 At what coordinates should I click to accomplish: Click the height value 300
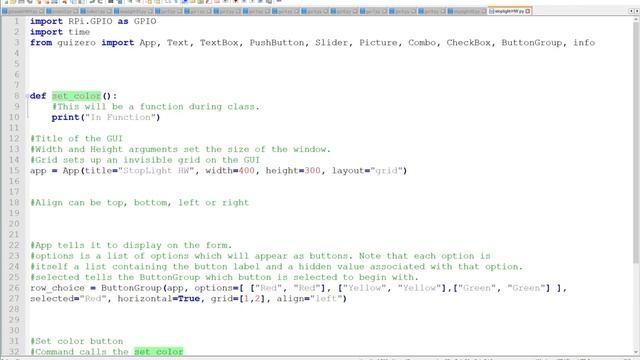pos(312,171)
